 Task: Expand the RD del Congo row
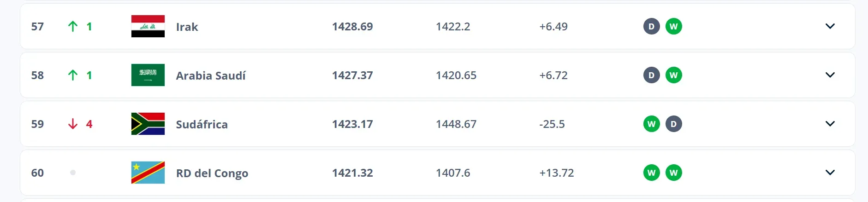pyautogui.click(x=830, y=173)
